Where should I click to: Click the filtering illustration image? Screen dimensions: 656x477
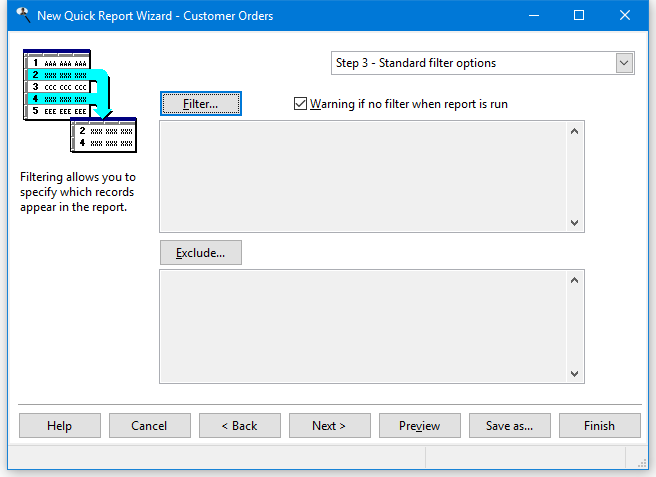[80, 101]
